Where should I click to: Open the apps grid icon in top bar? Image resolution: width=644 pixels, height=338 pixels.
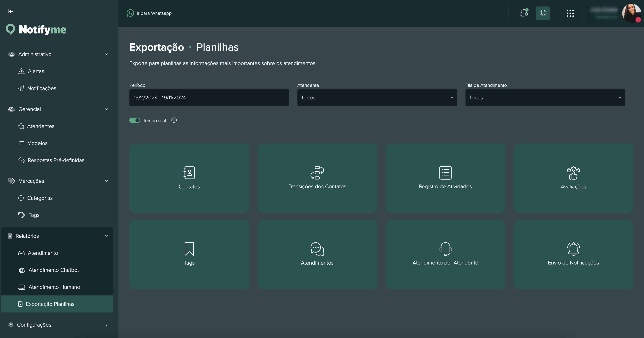click(x=570, y=13)
